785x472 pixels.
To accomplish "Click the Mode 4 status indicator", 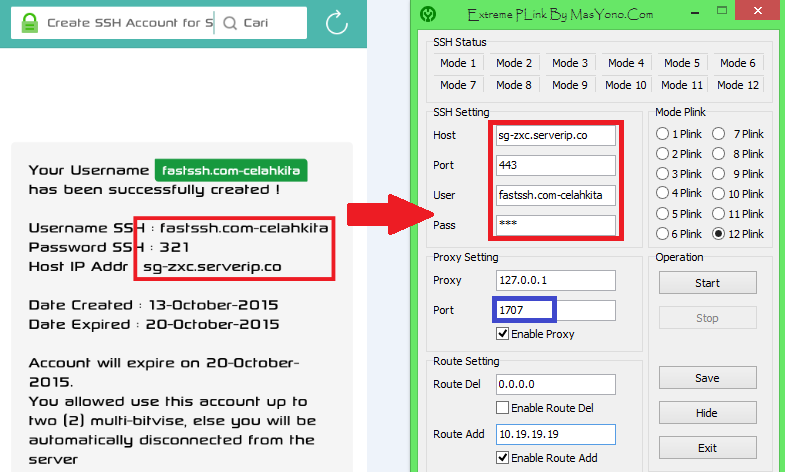I will [626, 63].
